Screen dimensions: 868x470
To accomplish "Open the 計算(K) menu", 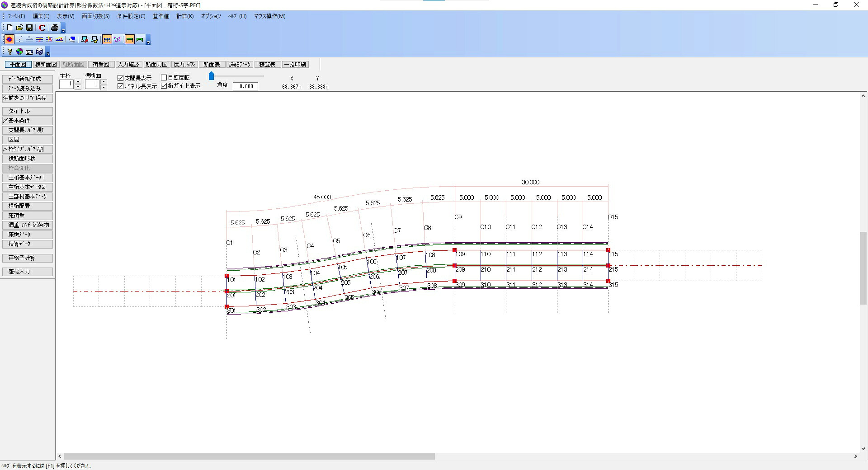I will click(x=185, y=16).
